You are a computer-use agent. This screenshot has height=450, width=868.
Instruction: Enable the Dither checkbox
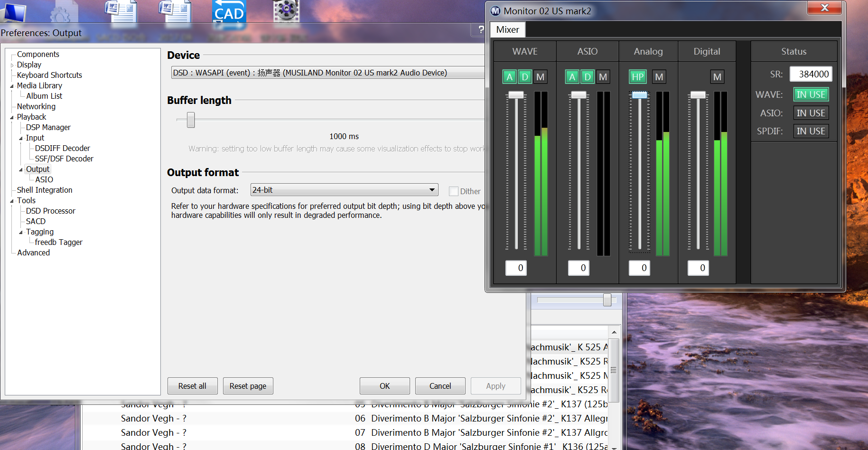click(x=454, y=191)
